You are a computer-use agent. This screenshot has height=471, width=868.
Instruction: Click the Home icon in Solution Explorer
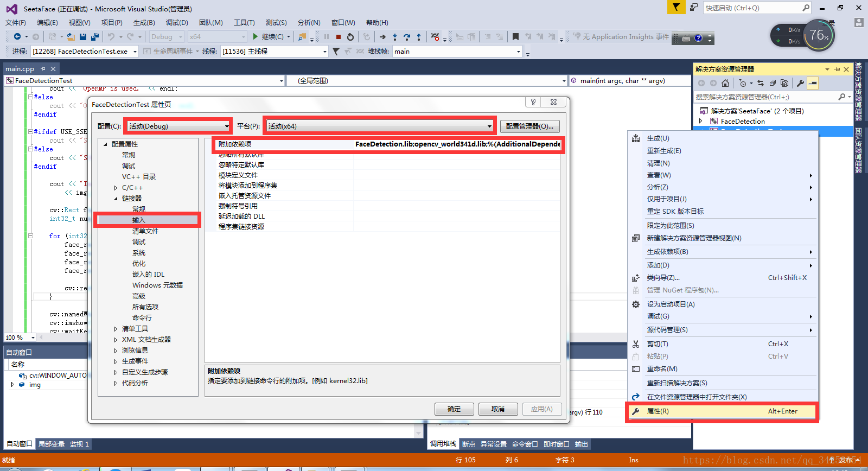pyautogui.click(x=725, y=83)
